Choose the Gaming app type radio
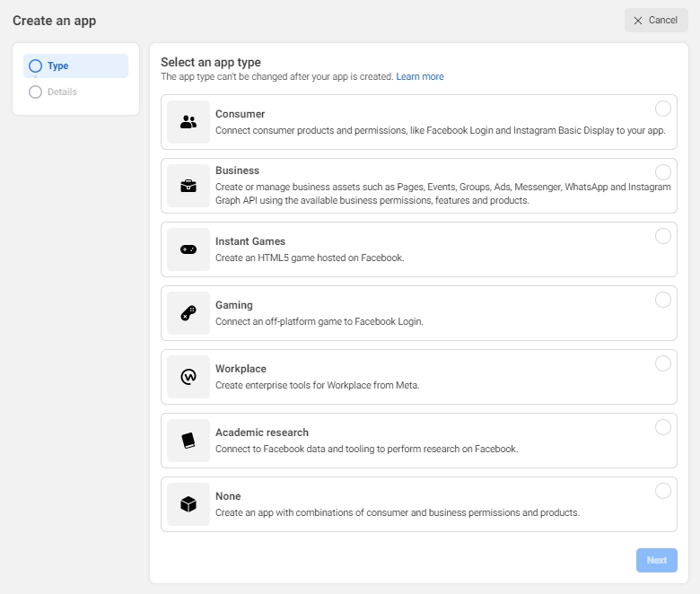 point(663,300)
